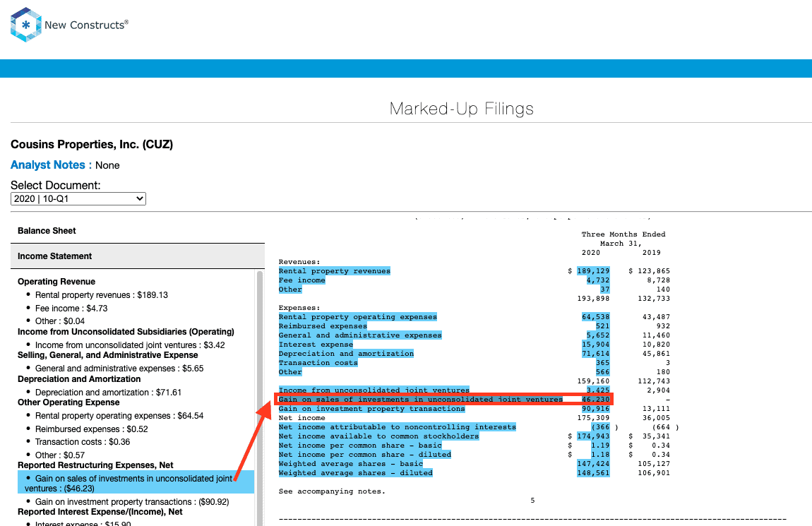Select Rental property revenues : $189.13 item
This screenshot has height=526, width=812.
pos(102,295)
